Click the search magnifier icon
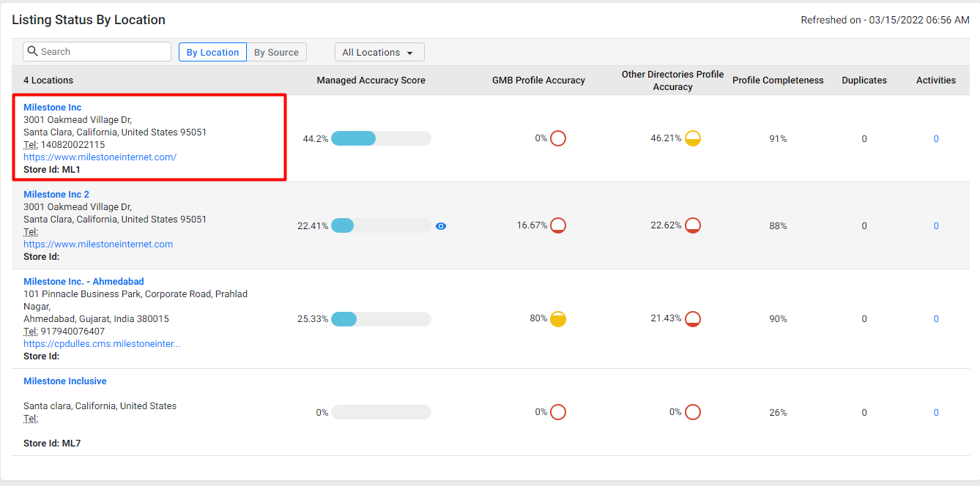The width and height of the screenshot is (980, 486). click(x=32, y=52)
